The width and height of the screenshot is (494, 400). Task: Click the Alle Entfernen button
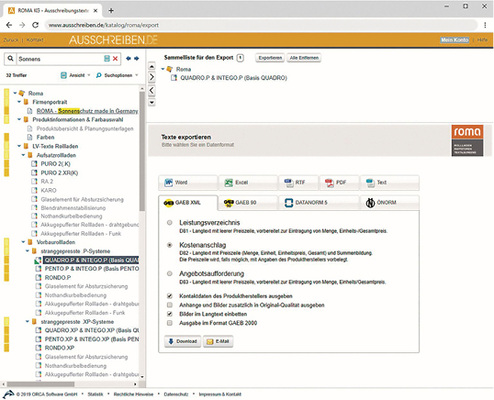304,58
